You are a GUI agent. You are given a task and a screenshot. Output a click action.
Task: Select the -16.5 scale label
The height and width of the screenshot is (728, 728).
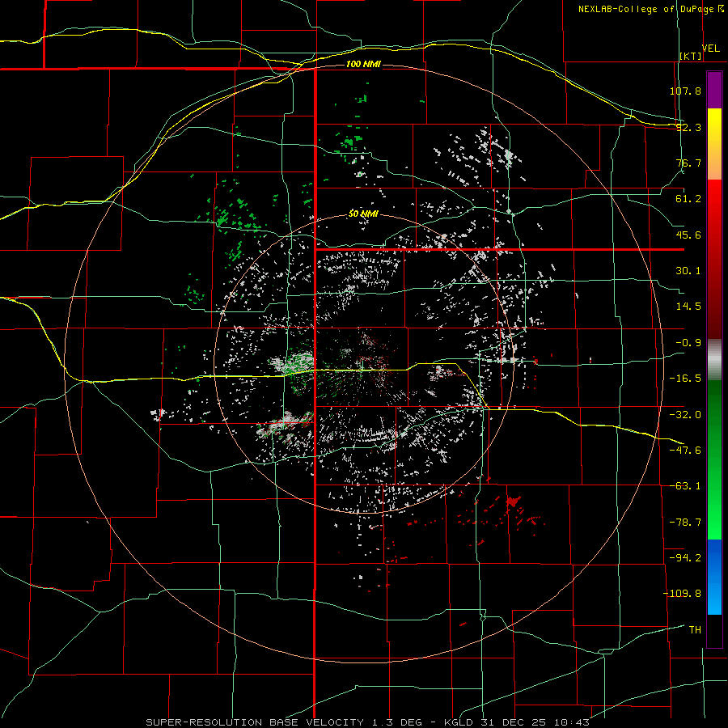pyautogui.click(x=685, y=379)
